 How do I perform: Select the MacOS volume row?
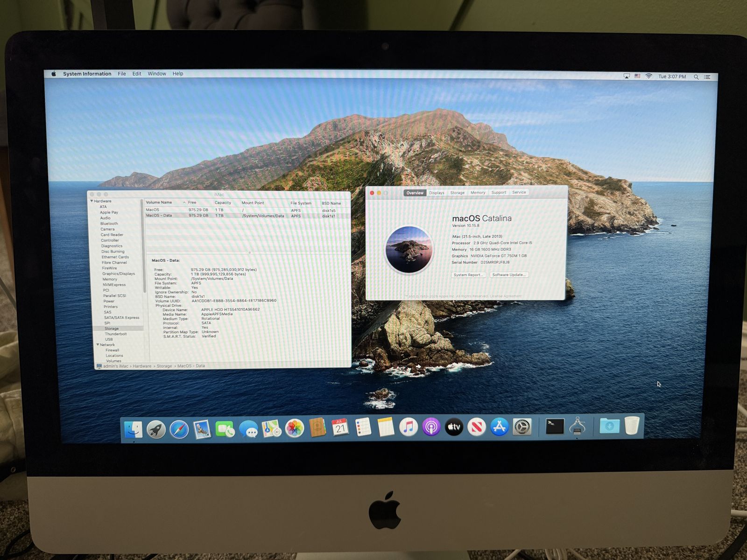[247, 210]
